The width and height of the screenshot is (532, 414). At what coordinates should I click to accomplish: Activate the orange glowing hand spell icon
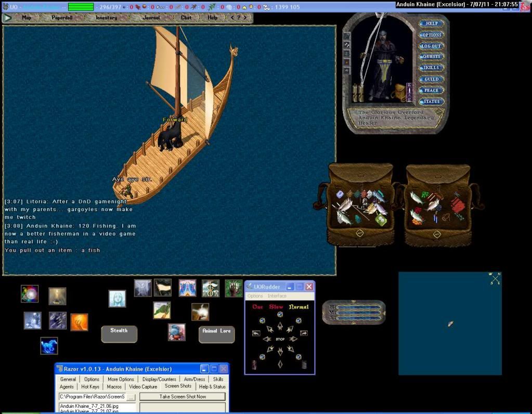click(79, 322)
